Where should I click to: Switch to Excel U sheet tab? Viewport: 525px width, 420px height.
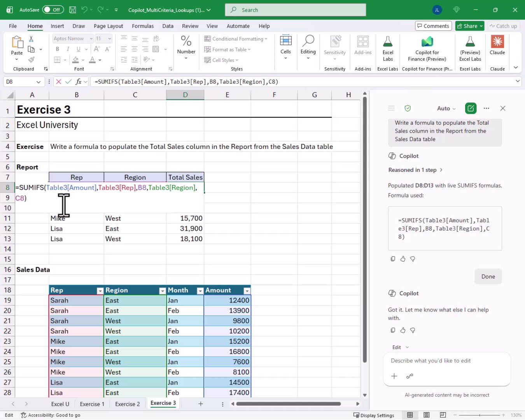pos(60,404)
